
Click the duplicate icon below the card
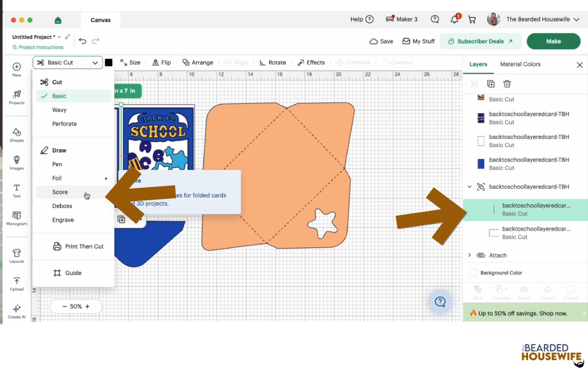click(x=121, y=220)
